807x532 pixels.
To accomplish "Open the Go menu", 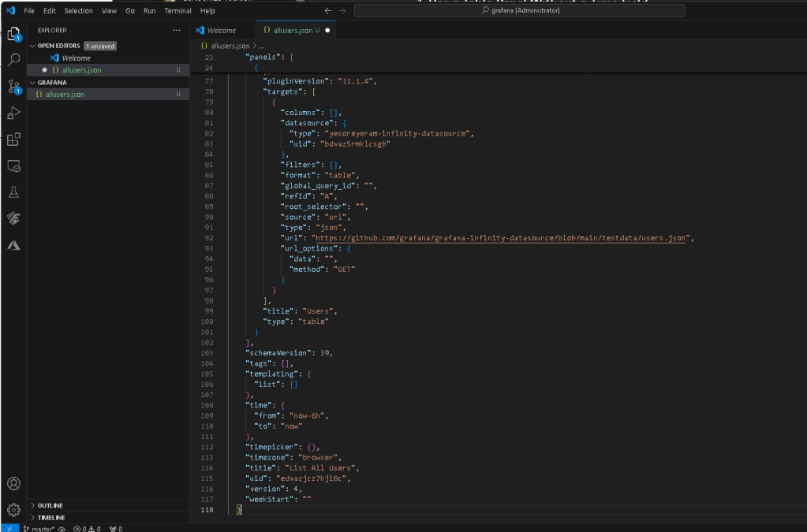I will pos(130,11).
